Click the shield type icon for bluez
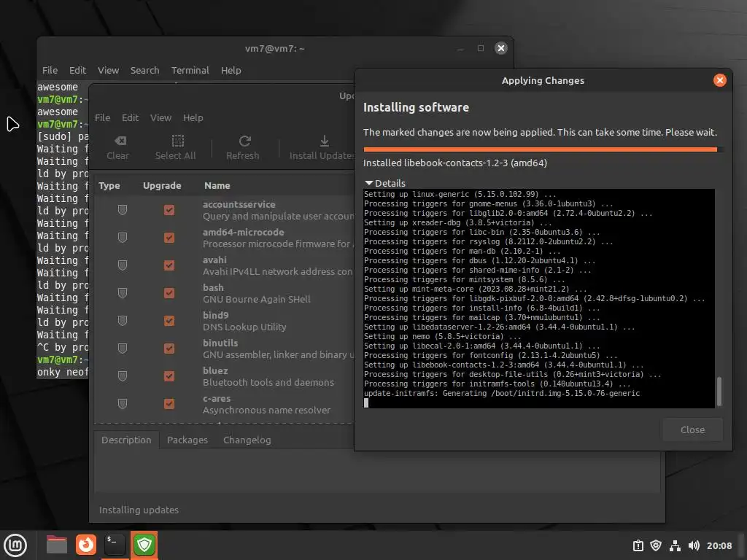 pos(123,376)
